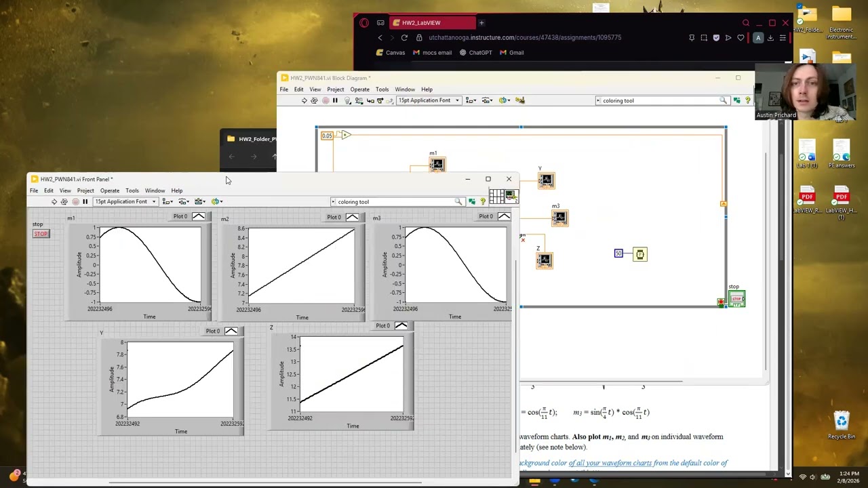Open ChatGPT bookmark in Opera browser
The width and height of the screenshot is (868, 488).
tap(476, 53)
